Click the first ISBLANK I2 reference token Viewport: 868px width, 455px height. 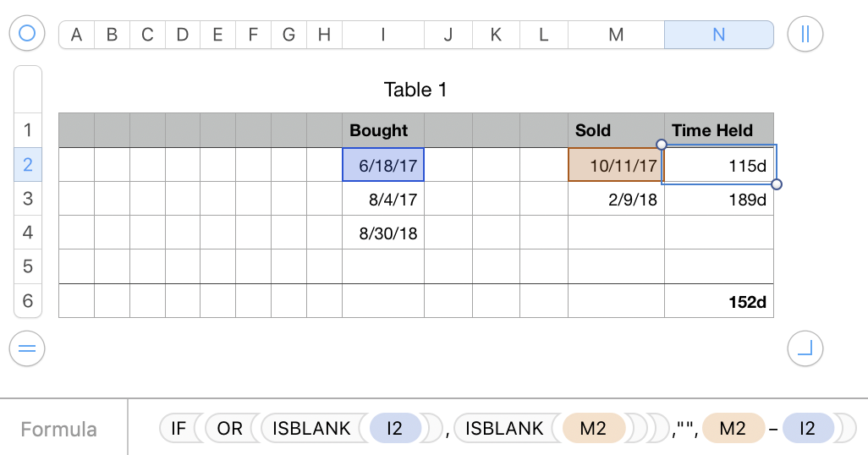[x=394, y=429]
